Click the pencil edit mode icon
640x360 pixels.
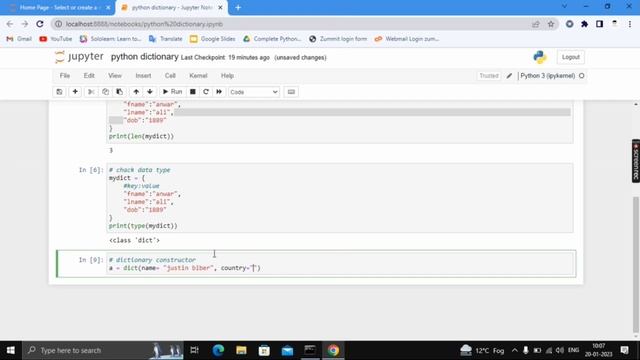[509, 76]
